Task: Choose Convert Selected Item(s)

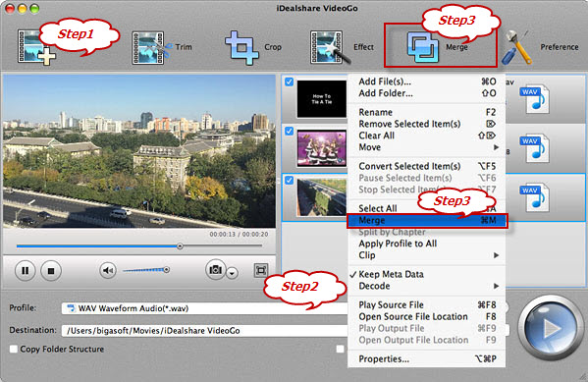Action: [x=426, y=166]
